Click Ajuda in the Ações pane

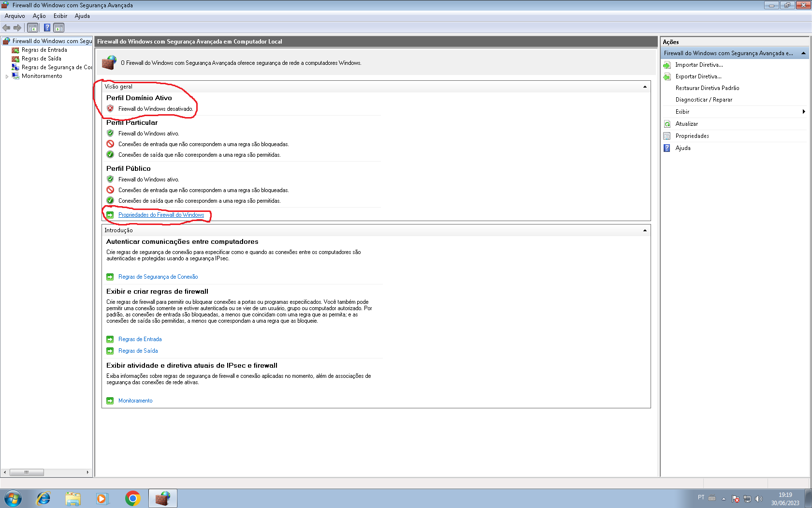coord(683,148)
